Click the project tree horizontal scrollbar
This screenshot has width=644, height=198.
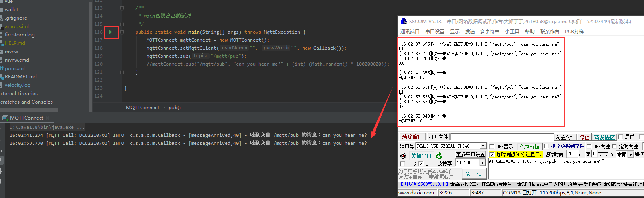29,110
